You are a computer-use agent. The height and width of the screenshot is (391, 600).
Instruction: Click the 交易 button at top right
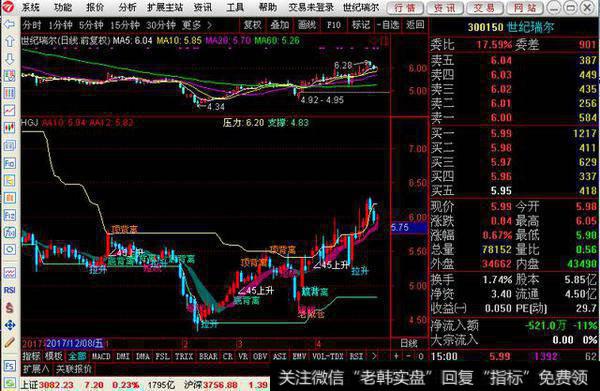(484, 8)
